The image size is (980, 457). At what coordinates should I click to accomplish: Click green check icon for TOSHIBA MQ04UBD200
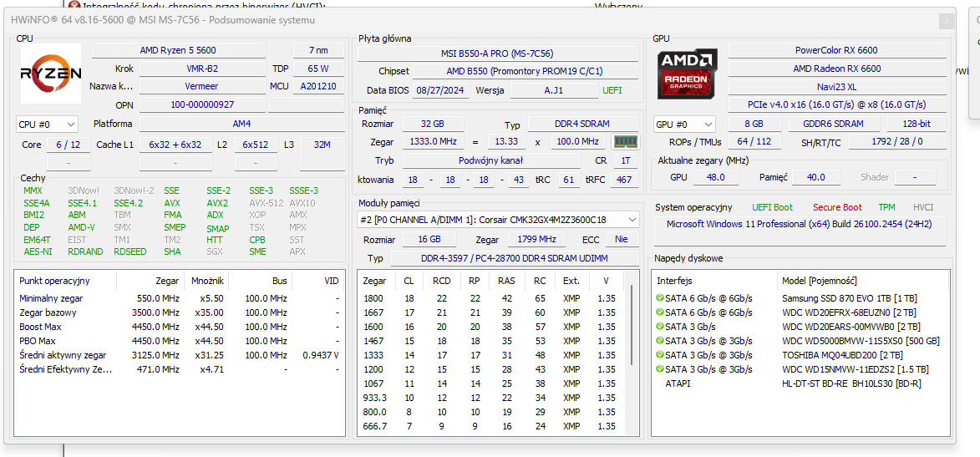coord(660,354)
